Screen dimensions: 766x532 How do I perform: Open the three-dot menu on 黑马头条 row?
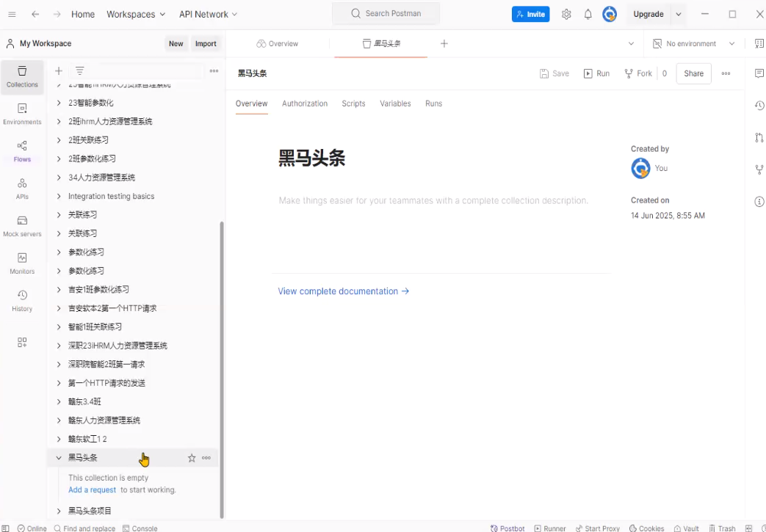(x=206, y=458)
